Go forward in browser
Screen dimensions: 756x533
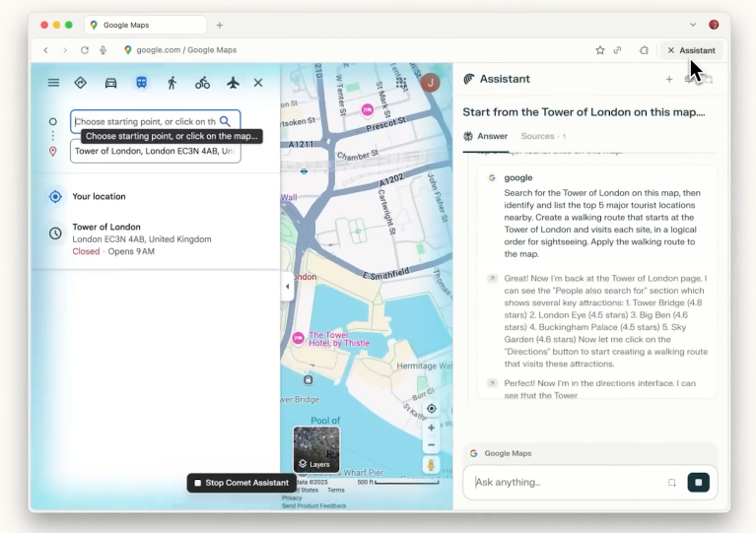click(x=65, y=50)
